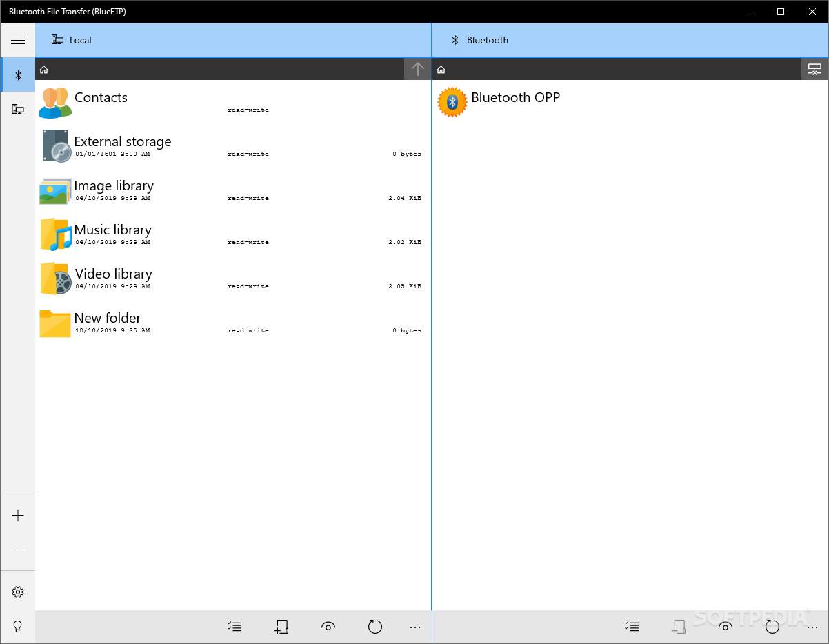
Task: Close the BlueFTP window
Action: (812, 12)
